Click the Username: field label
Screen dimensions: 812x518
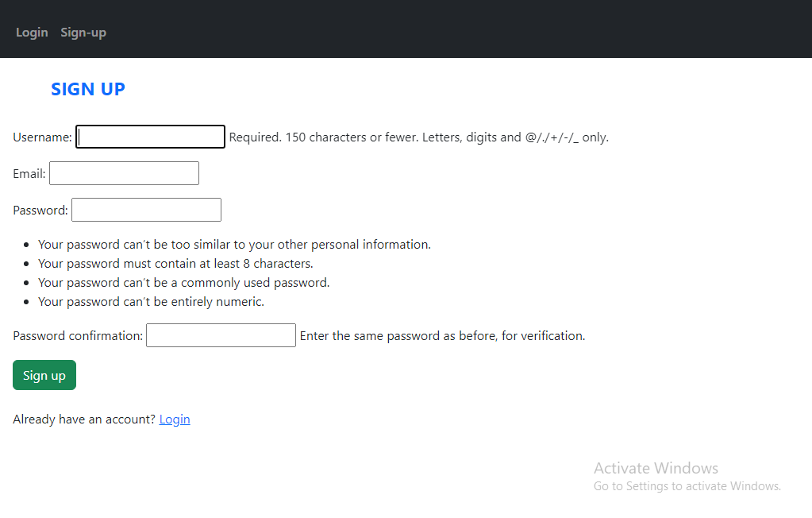[42, 137]
